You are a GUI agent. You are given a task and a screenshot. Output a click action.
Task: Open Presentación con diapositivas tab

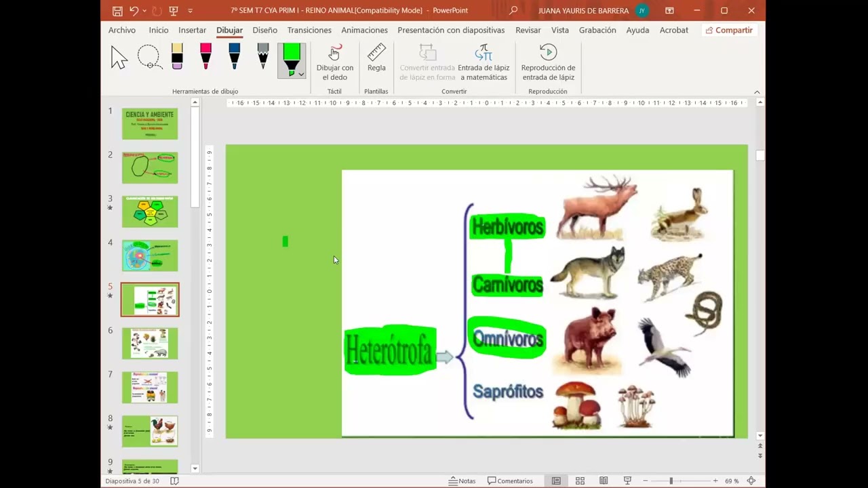(x=451, y=30)
